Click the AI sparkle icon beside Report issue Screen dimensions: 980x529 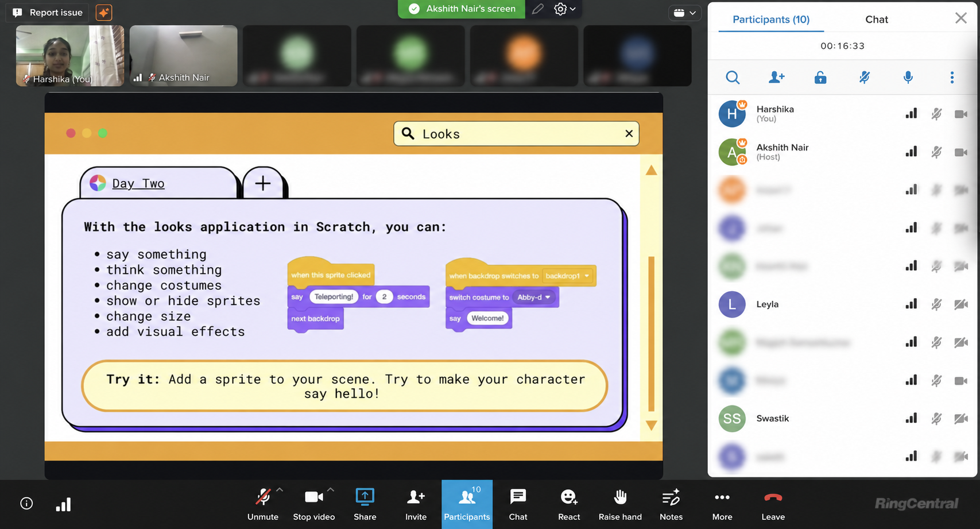click(x=104, y=12)
